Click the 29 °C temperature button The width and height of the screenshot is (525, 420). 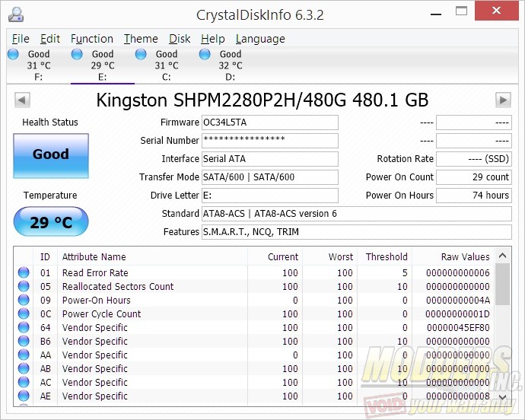tap(51, 221)
